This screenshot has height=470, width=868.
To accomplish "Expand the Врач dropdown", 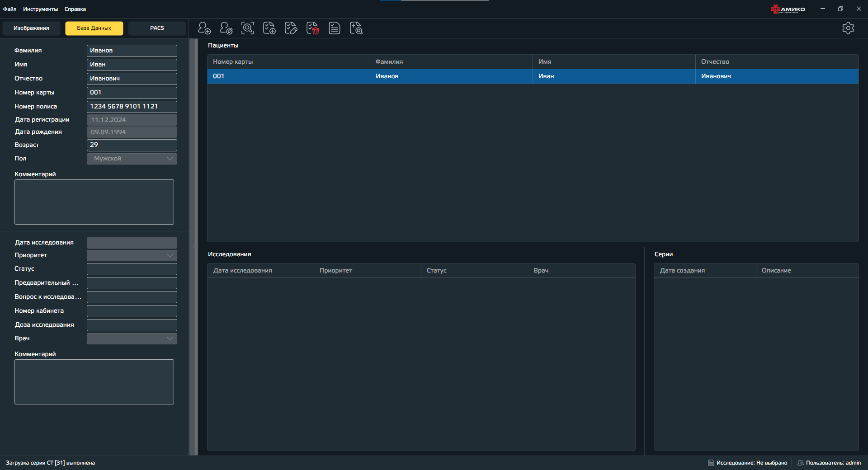I will pyautogui.click(x=132, y=338).
